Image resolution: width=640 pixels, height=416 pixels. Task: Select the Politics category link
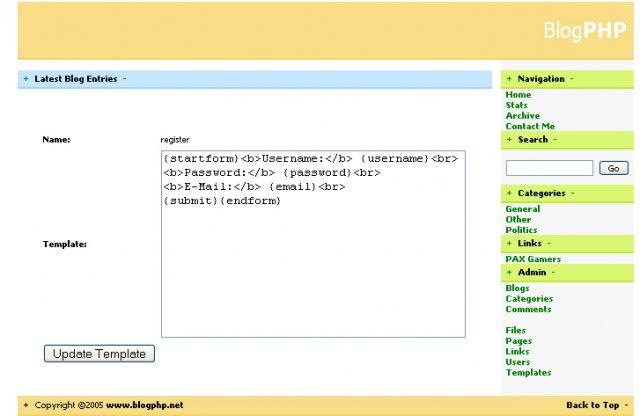click(521, 230)
